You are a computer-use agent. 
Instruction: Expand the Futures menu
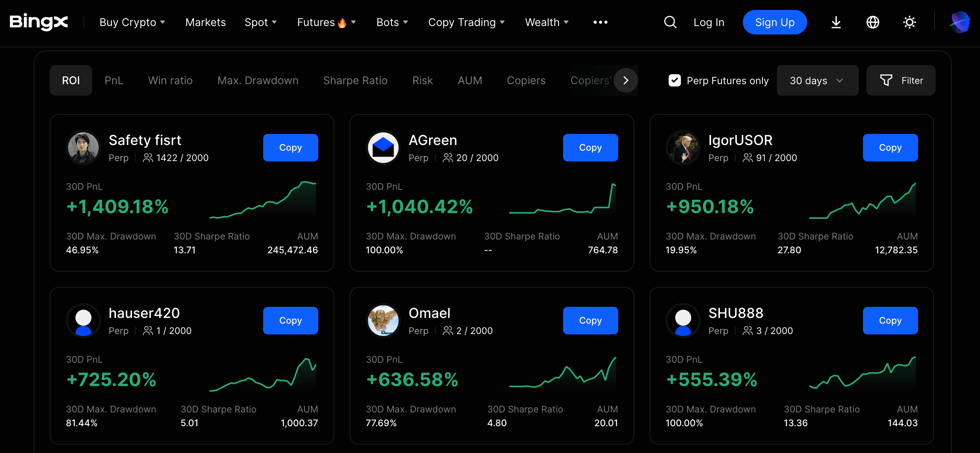click(326, 22)
